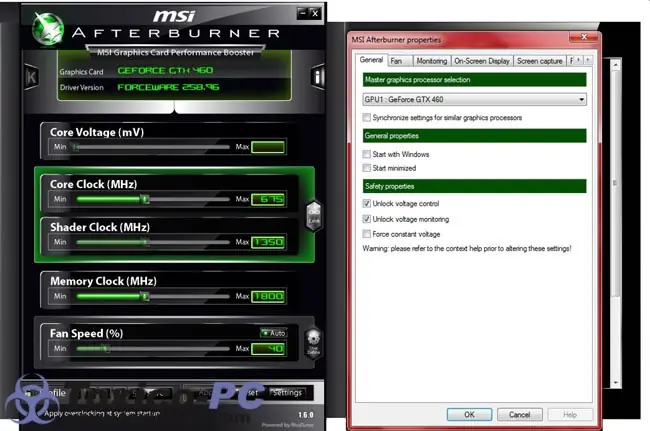The width and height of the screenshot is (650, 431).
Task: Enable Synchronize settings for similar graphics processors
Action: pos(366,118)
